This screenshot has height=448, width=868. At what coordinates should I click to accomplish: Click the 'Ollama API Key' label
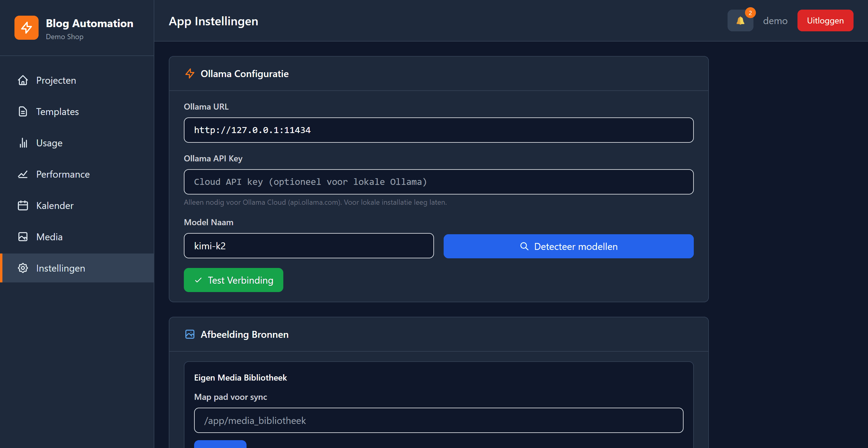213,159
